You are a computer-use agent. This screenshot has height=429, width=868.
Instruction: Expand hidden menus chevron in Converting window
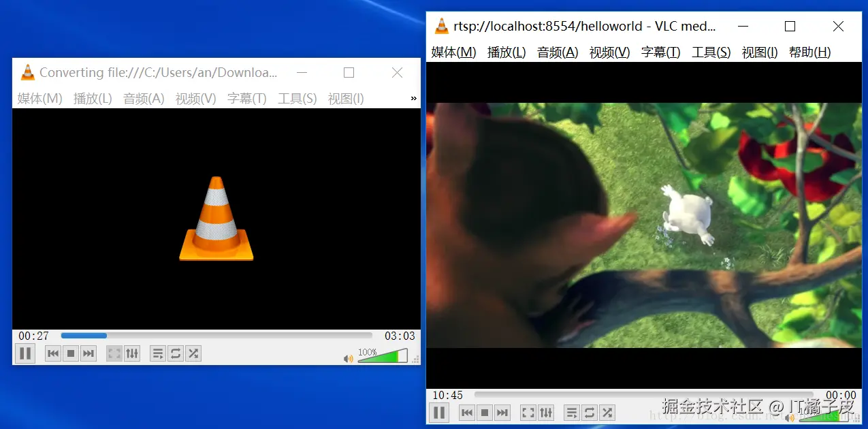coord(414,99)
